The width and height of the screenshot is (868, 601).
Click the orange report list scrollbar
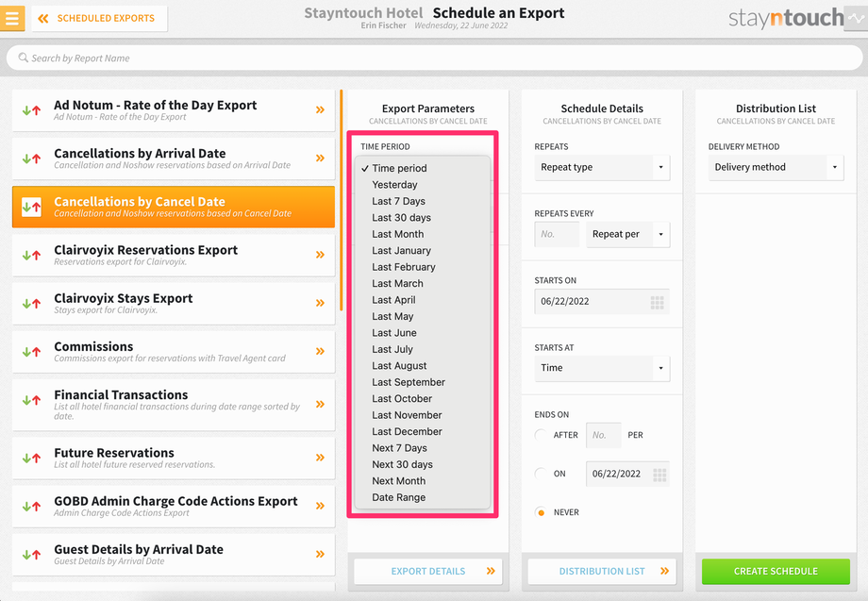342,200
